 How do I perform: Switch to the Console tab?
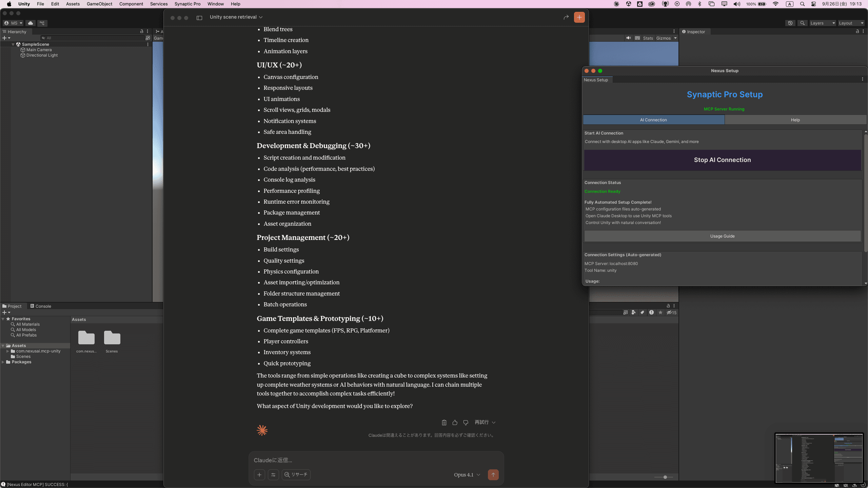click(x=41, y=306)
